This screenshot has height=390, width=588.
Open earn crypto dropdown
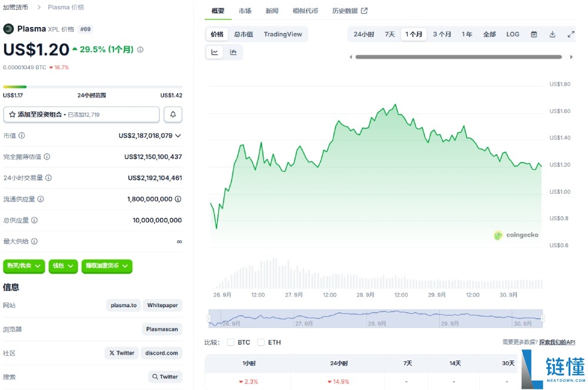pyautogui.click(x=107, y=266)
